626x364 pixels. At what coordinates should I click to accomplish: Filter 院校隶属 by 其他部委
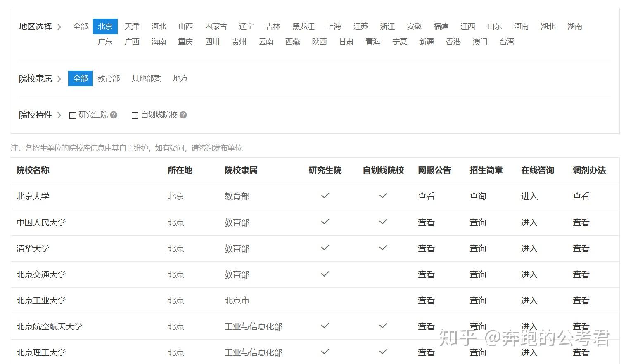point(147,78)
